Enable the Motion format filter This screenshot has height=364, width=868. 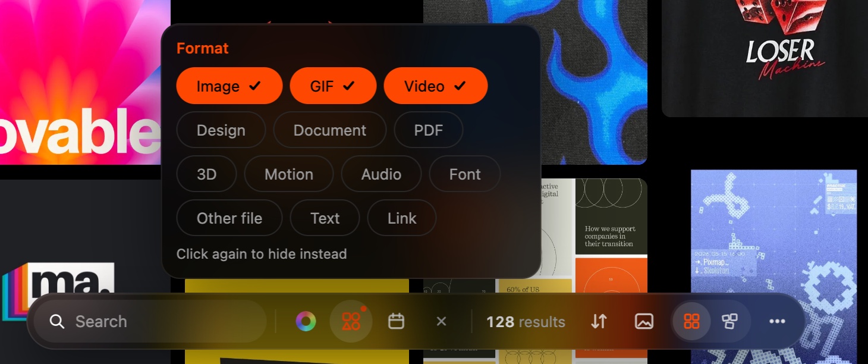click(289, 174)
